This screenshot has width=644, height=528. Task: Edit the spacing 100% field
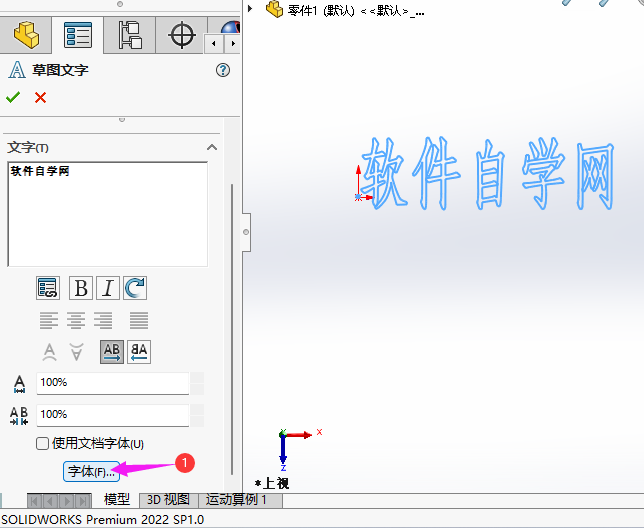click(113, 415)
